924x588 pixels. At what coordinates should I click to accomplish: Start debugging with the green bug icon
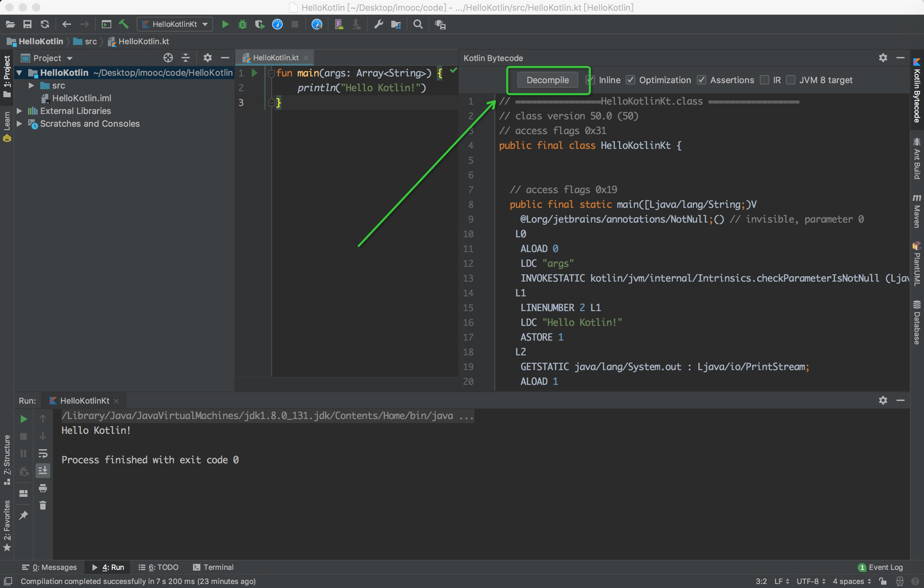[243, 24]
